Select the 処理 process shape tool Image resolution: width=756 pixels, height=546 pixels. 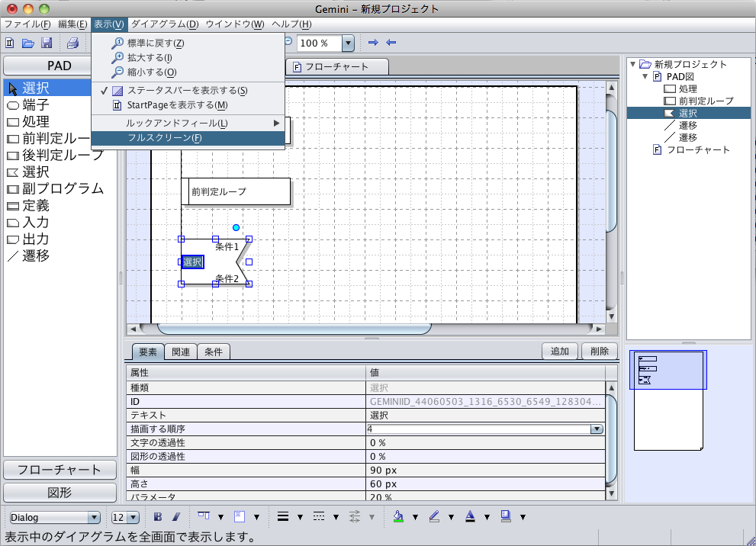pos(47,121)
